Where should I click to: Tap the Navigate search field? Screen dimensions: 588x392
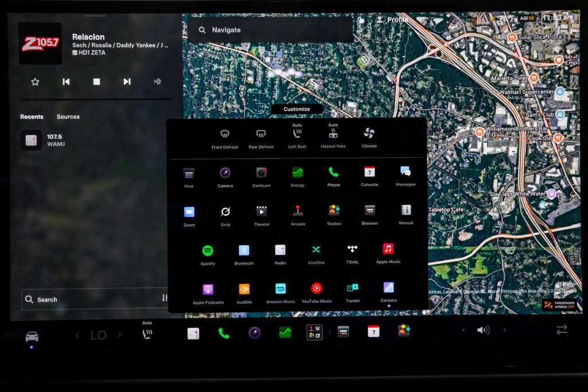point(270,30)
